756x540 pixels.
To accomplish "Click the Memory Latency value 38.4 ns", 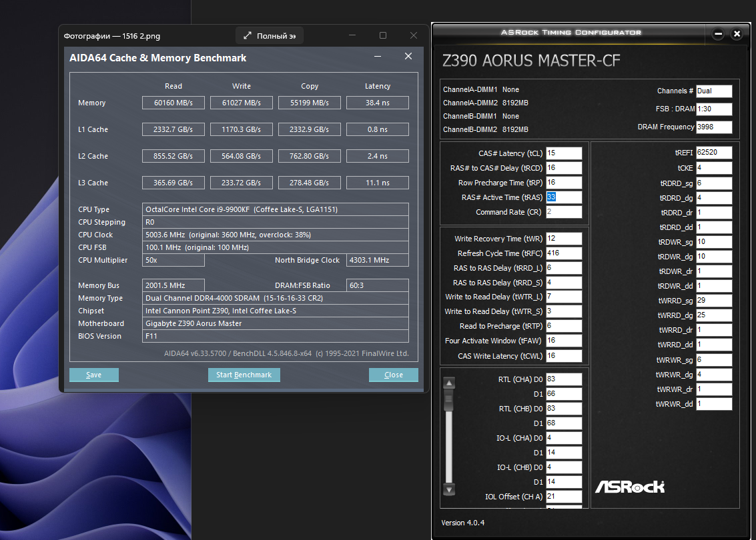I will (x=378, y=103).
